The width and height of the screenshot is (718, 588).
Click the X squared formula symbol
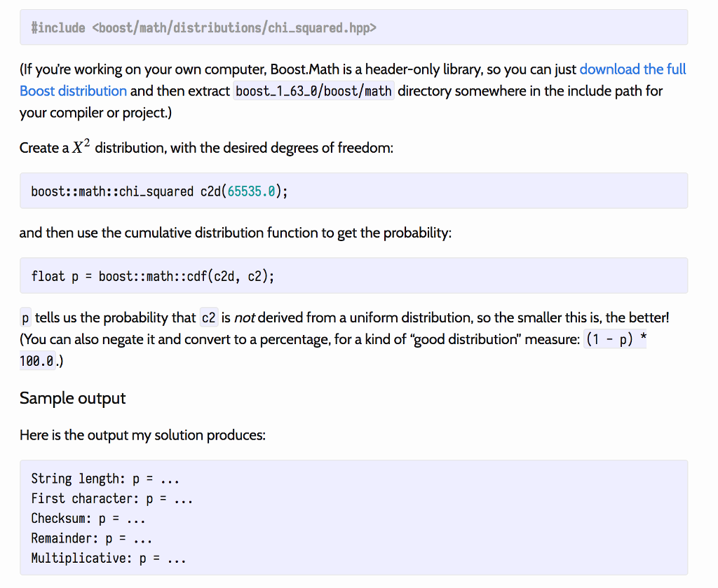pyautogui.click(x=79, y=146)
